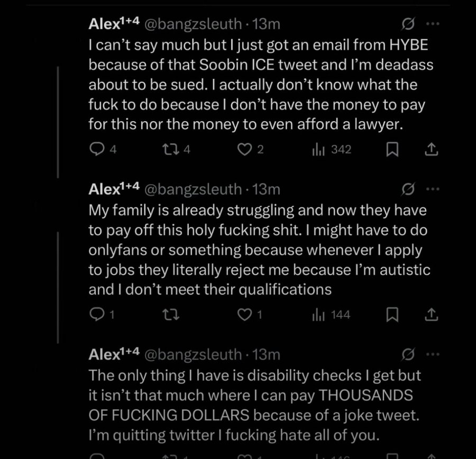This screenshot has width=476, height=459.
Task: Click Grok icon on second tweet
Action: [408, 189]
